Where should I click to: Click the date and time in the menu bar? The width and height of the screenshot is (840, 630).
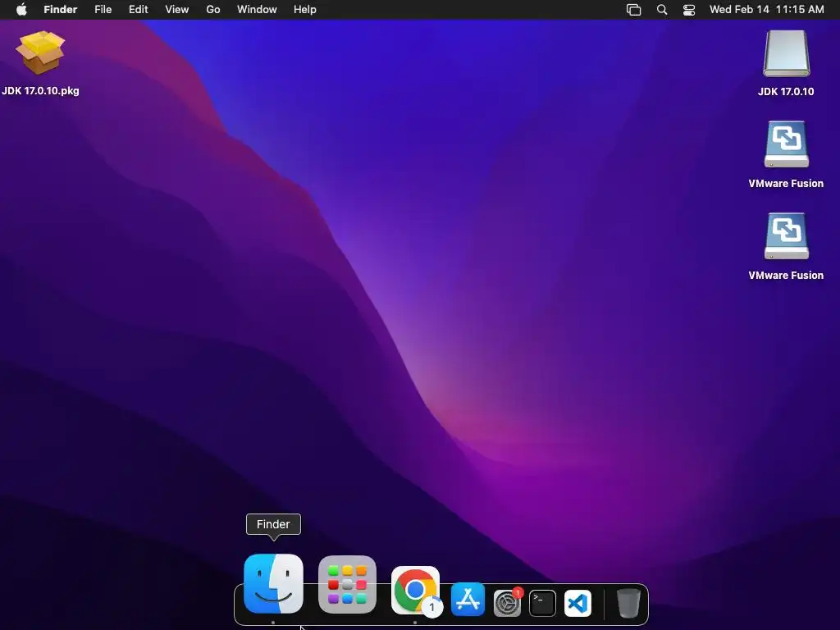(x=767, y=10)
